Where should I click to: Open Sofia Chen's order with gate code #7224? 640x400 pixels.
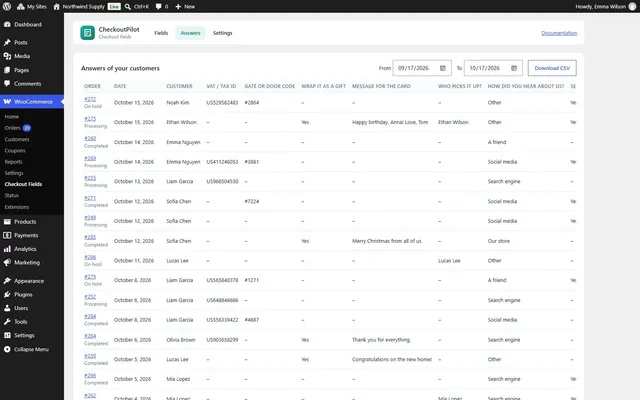[x=90, y=198]
